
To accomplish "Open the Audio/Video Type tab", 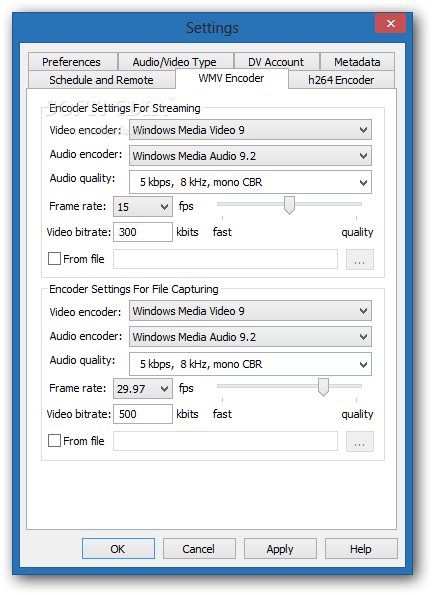I will [x=175, y=61].
